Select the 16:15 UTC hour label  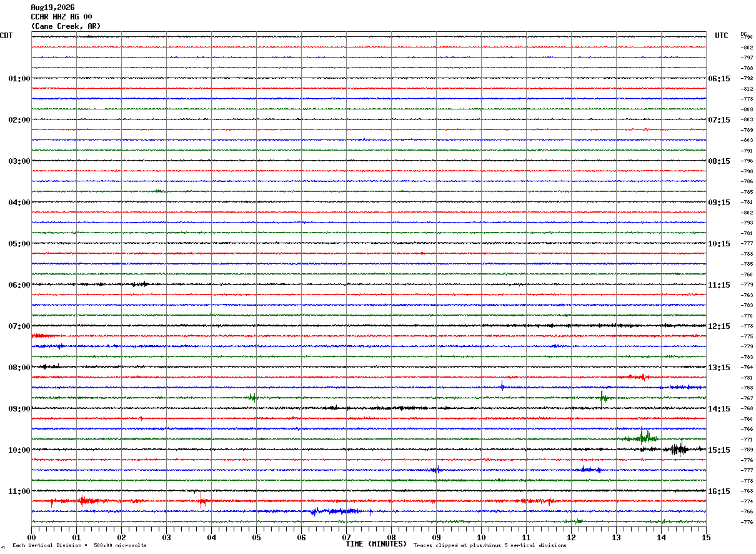click(719, 491)
